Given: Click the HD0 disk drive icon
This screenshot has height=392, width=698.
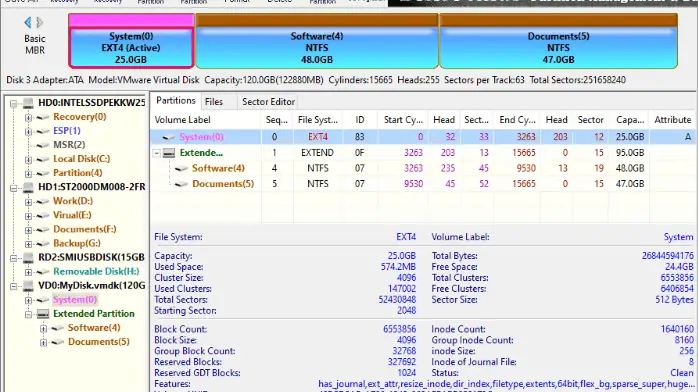Looking at the screenshot, I should click(x=28, y=103).
